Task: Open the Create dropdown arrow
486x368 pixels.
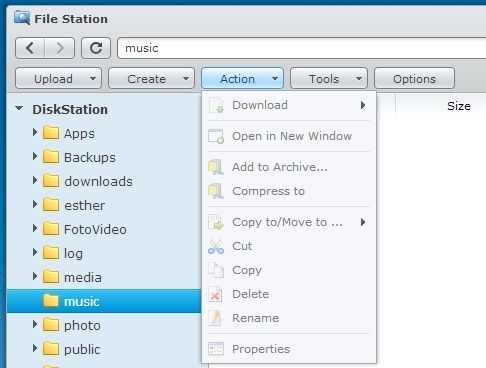Action: (186, 79)
